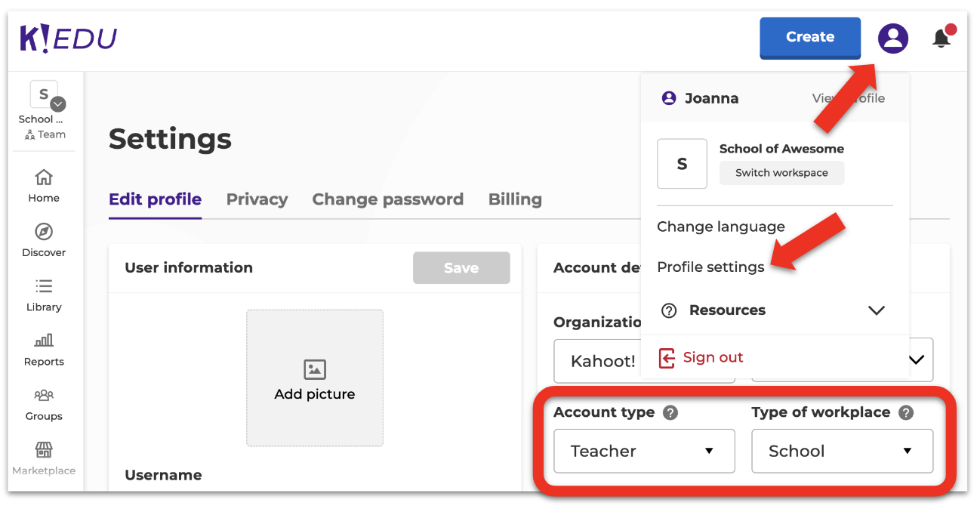The image size is (980, 509).
Task: Click the Add picture placeholder
Action: tap(315, 378)
